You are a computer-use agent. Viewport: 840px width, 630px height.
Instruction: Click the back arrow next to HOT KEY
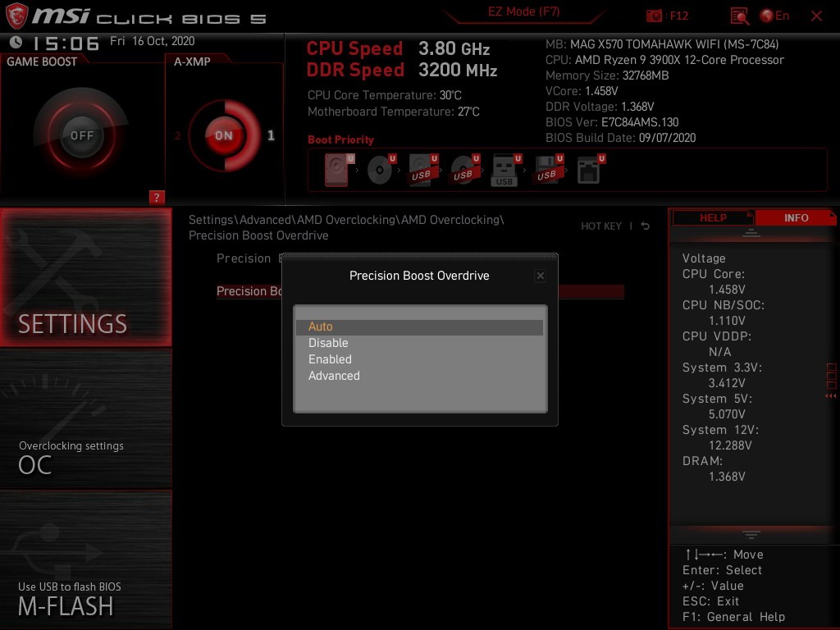pyautogui.click(x=645, y=226)
